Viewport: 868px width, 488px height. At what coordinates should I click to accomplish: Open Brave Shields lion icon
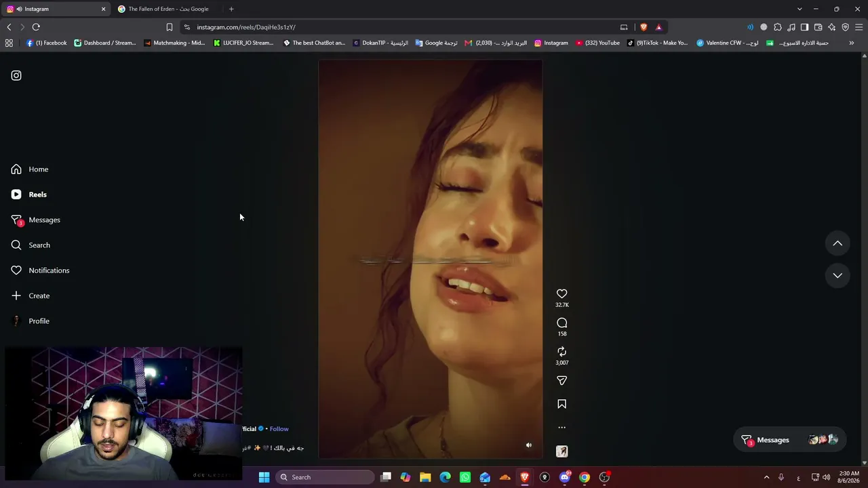pyautogui.click(x=644, y=27)
